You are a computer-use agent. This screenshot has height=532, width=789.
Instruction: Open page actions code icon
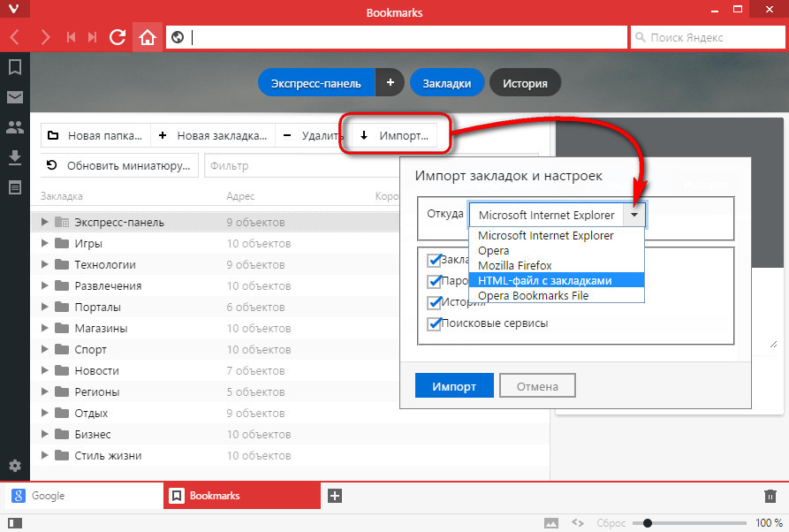pos(578,523)
